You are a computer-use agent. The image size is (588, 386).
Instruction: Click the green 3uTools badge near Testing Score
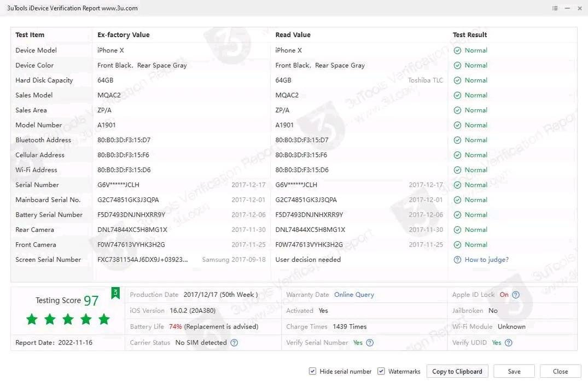115,293
